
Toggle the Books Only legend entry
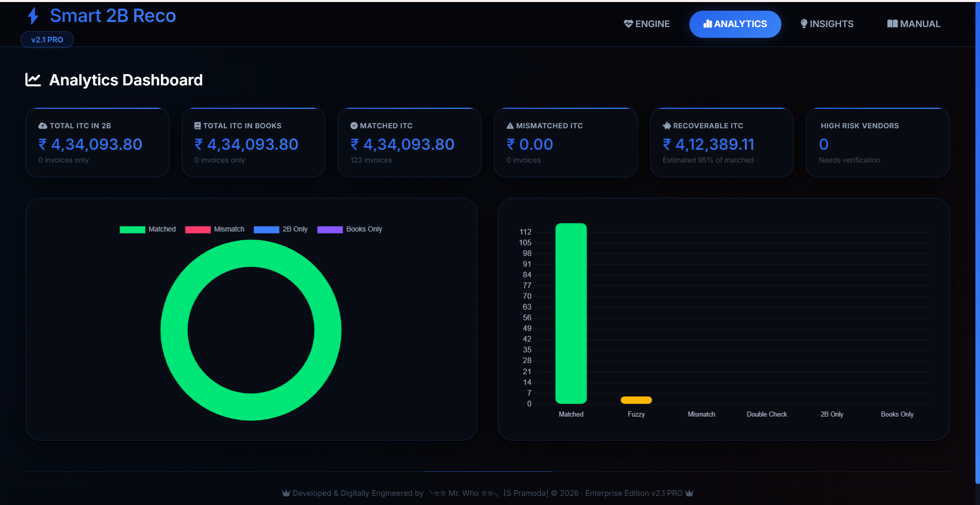coord(350,229)
